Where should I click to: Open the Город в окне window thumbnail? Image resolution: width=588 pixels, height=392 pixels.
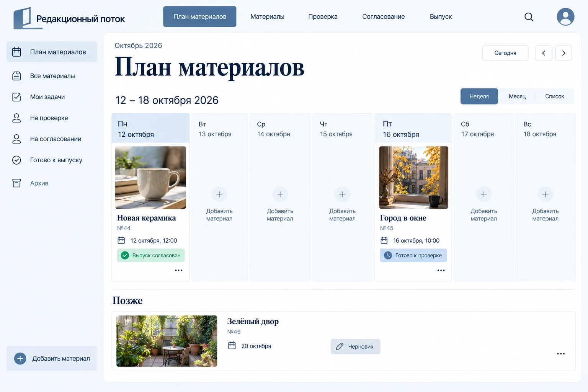(413, 178)
